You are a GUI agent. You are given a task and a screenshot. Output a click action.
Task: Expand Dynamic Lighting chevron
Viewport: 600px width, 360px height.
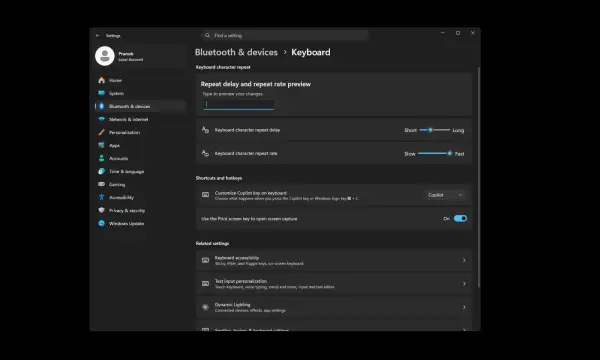click(x=464, y=307)
